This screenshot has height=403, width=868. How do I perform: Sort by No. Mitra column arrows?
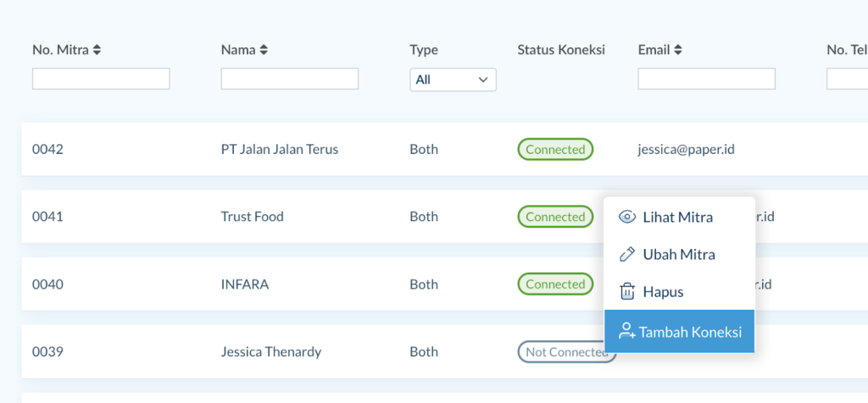pos(97,50)
